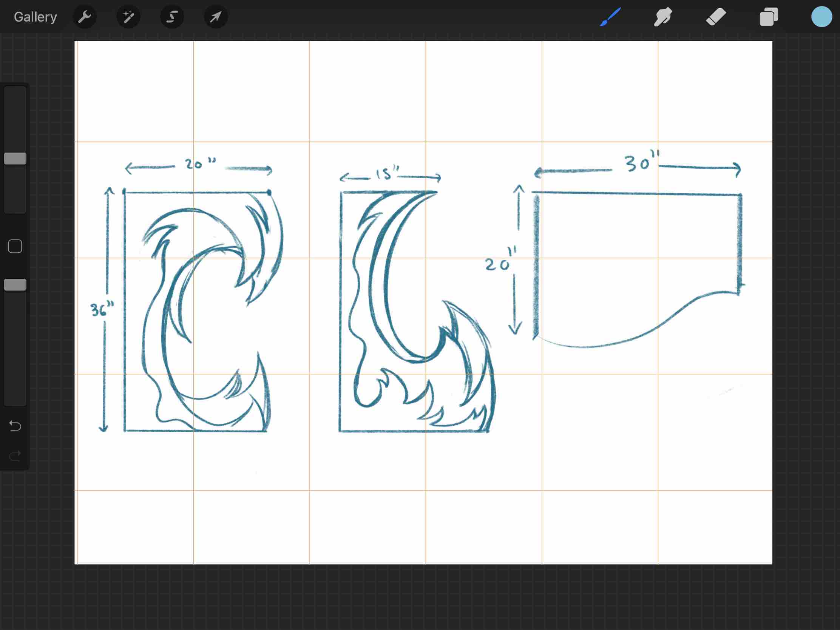
Task: Open the Gallery
Action: 36,17
